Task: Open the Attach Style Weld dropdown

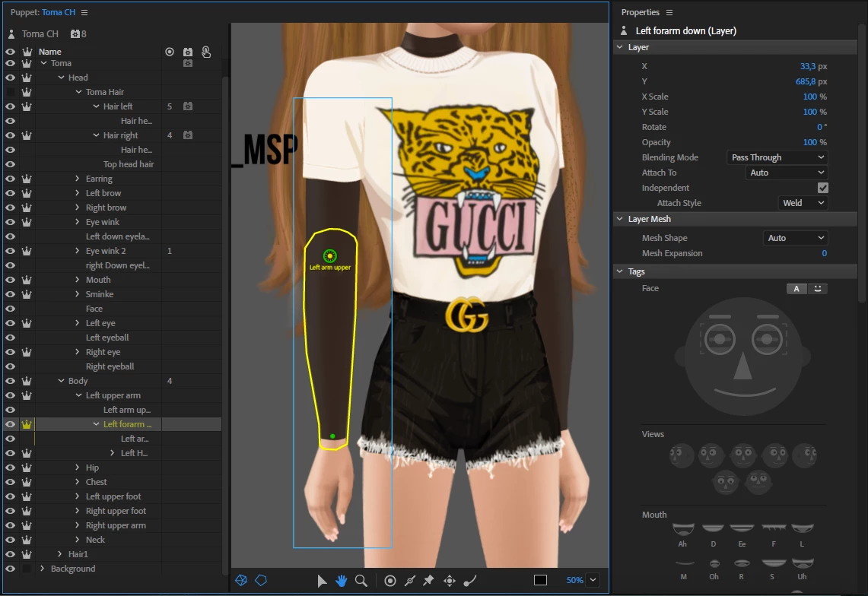Action: click(802, 203)
